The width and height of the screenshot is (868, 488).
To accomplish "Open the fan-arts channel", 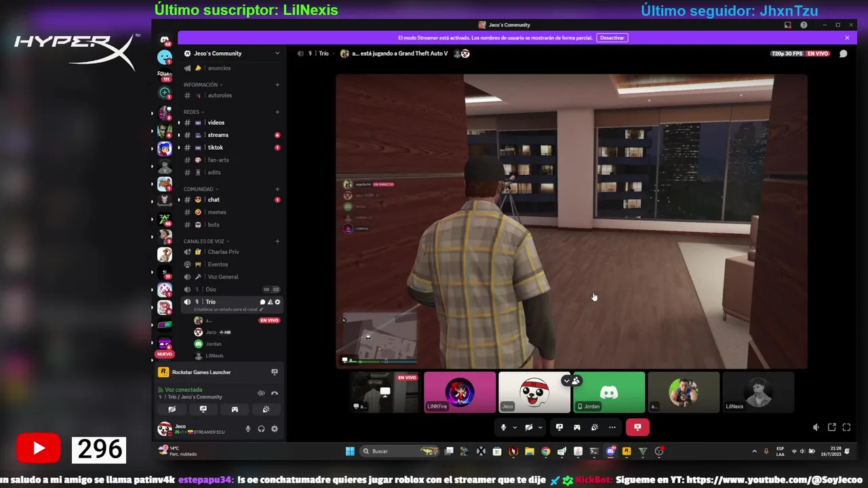I will coord(231,160).
